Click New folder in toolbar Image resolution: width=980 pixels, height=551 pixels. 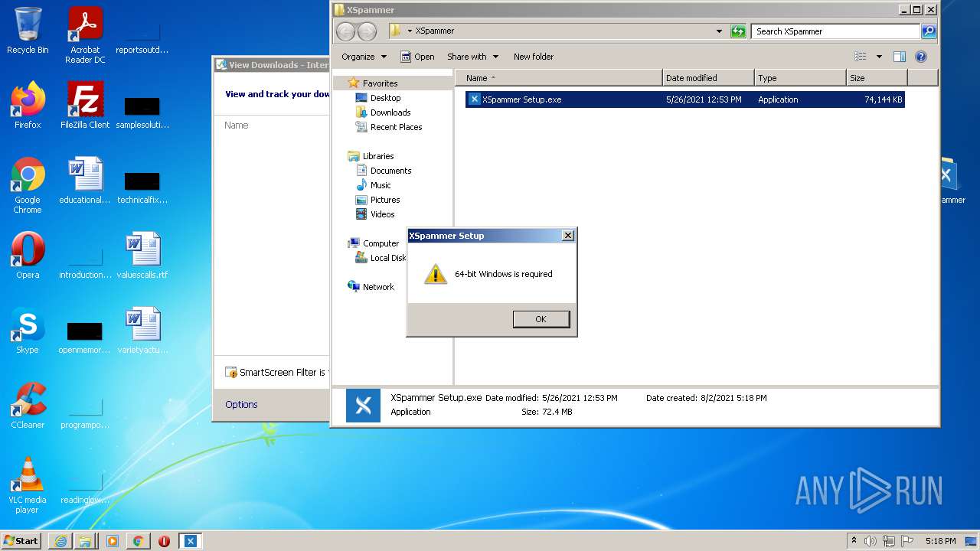pyautogui.click(x=534, y=57)
